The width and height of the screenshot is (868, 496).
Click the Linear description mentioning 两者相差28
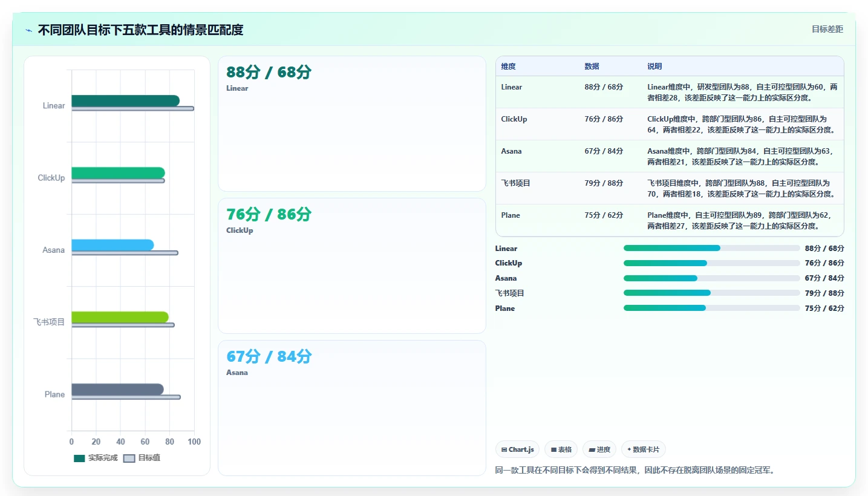tap(742, 93)
